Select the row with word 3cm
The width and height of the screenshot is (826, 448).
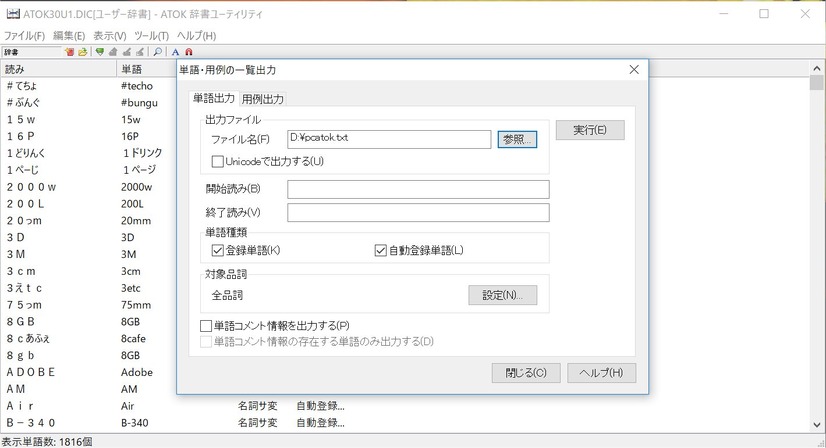88,271
